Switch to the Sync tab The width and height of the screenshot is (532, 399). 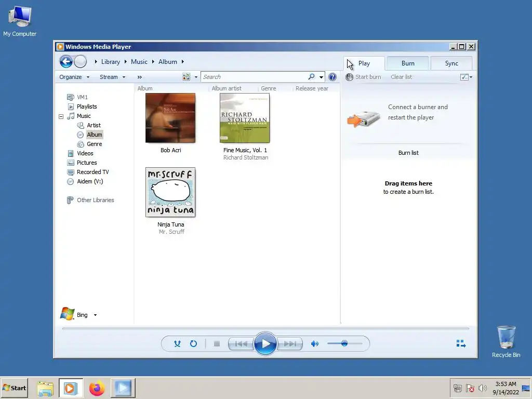pyautogui.click(x=451, y=63)
